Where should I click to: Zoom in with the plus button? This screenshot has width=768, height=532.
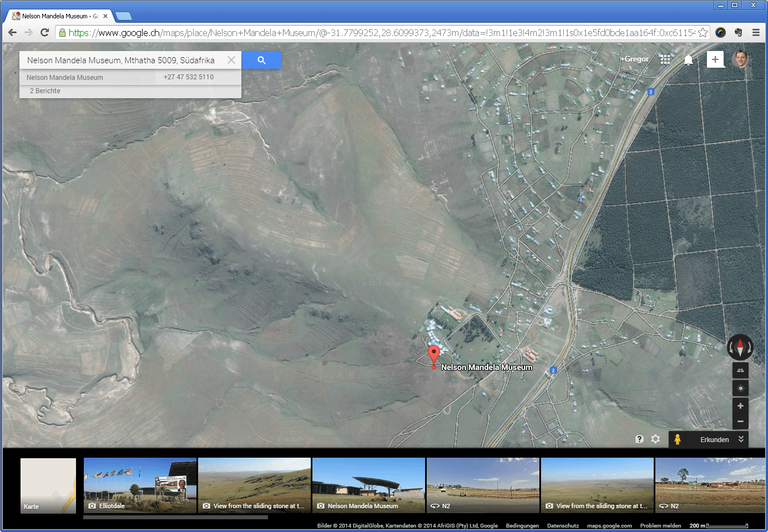[740, 406]
